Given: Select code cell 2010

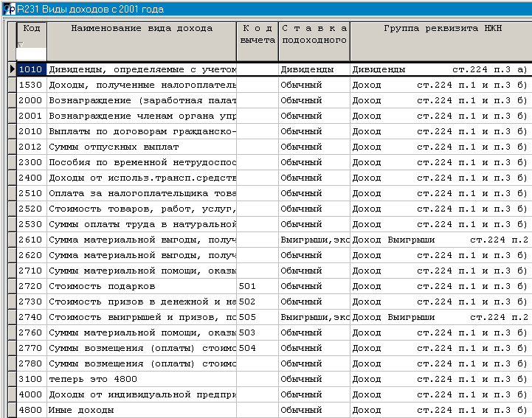Looking at the screenshot, I should (31, 131).
